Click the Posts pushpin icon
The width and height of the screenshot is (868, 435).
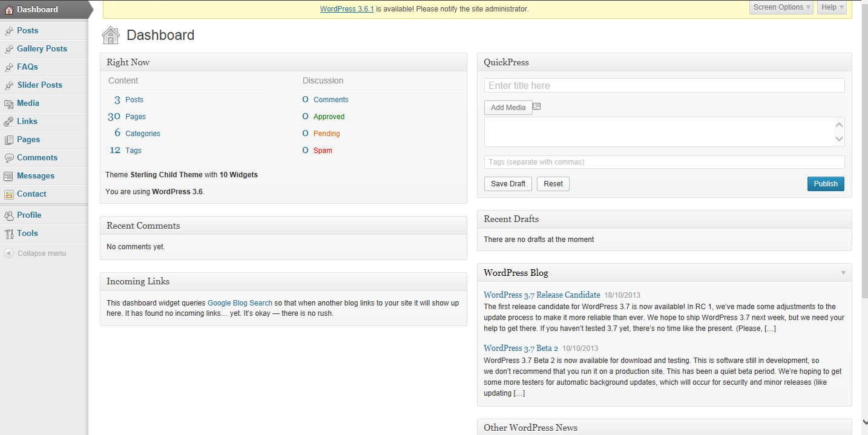pyautogui.click(x=8, y=31)
